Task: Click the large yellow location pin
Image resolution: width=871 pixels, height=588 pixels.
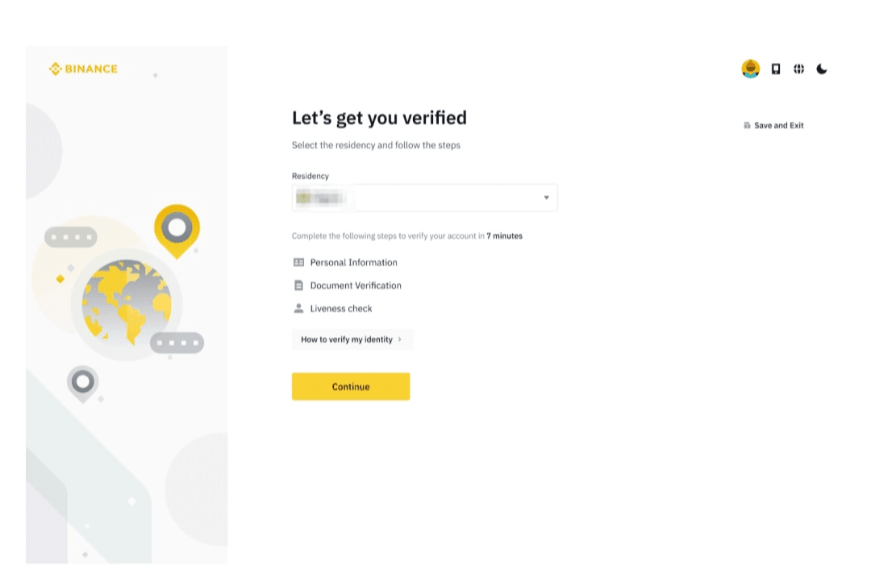Action: pos(177,229)
